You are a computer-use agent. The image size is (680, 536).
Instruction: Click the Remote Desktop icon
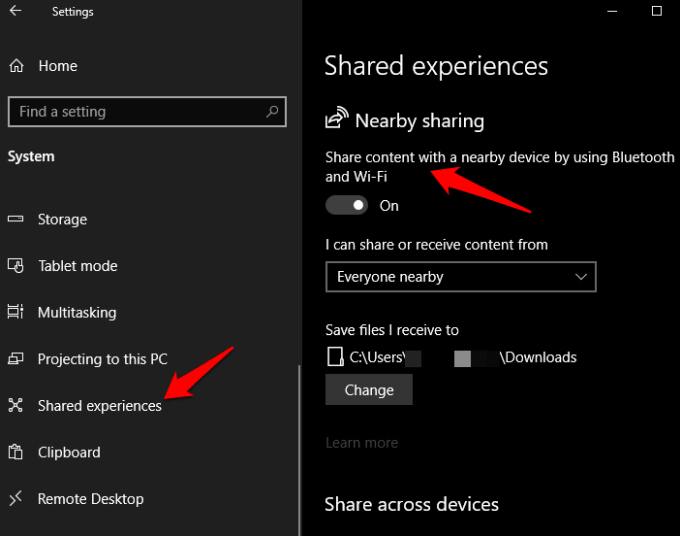coord(16,499)
